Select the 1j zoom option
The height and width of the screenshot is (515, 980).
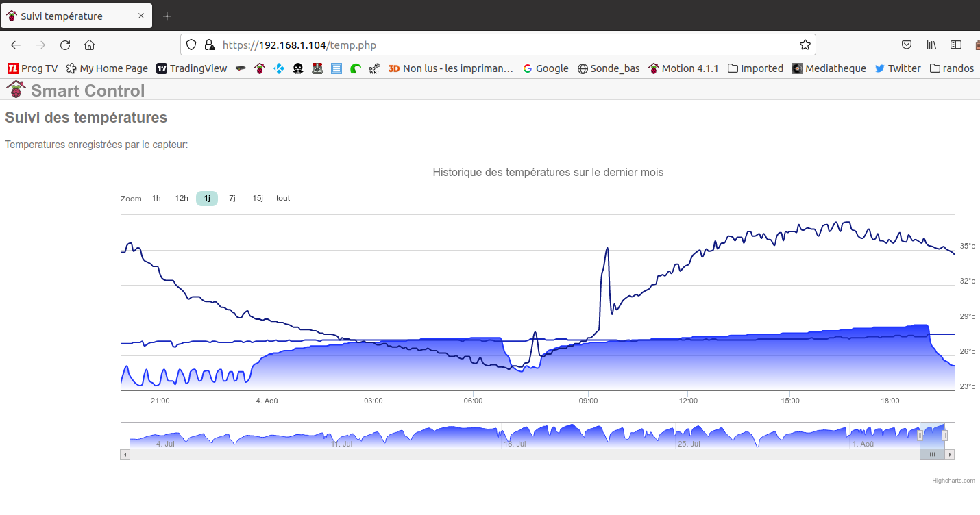(206, 198)
